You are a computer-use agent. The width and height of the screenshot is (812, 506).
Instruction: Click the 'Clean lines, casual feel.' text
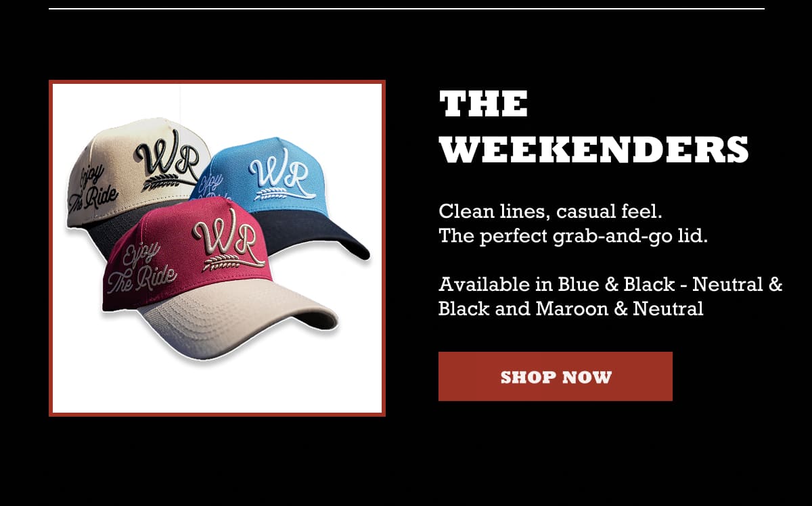[x=549, y=211]
